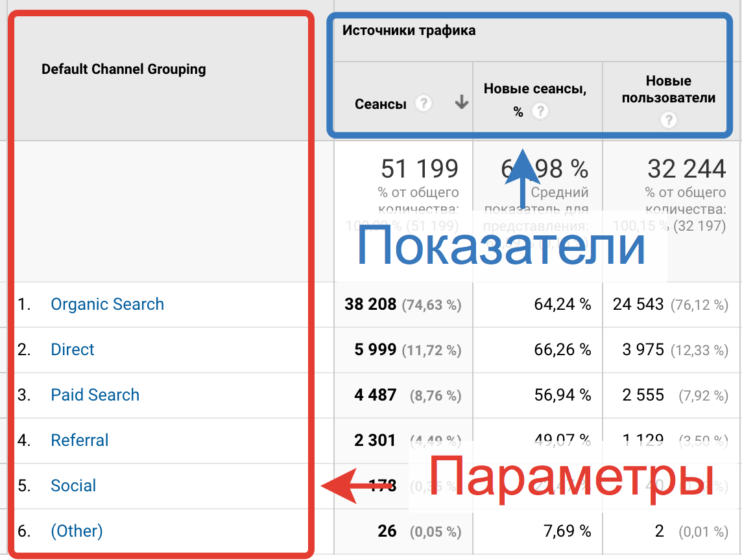Screen dimensions: 742x560
Task: Open the Organic Search channel report
Action: [x=107, y=304]
